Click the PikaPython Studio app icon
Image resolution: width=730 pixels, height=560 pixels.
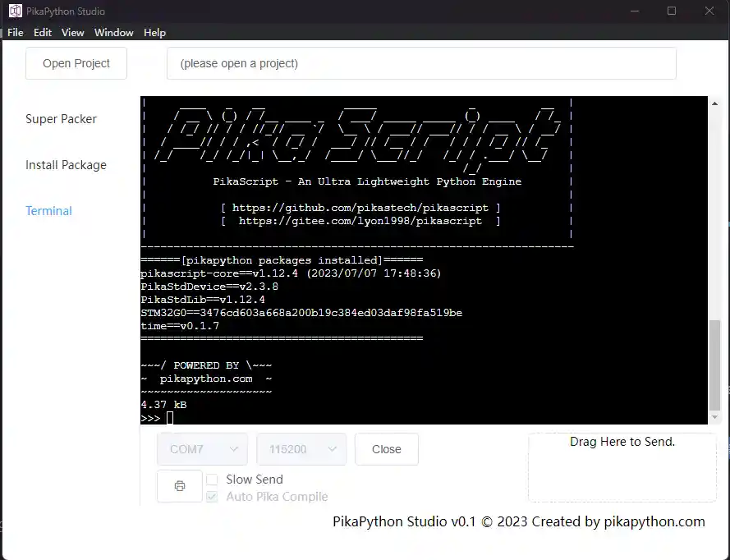click(x=14, y=11)
